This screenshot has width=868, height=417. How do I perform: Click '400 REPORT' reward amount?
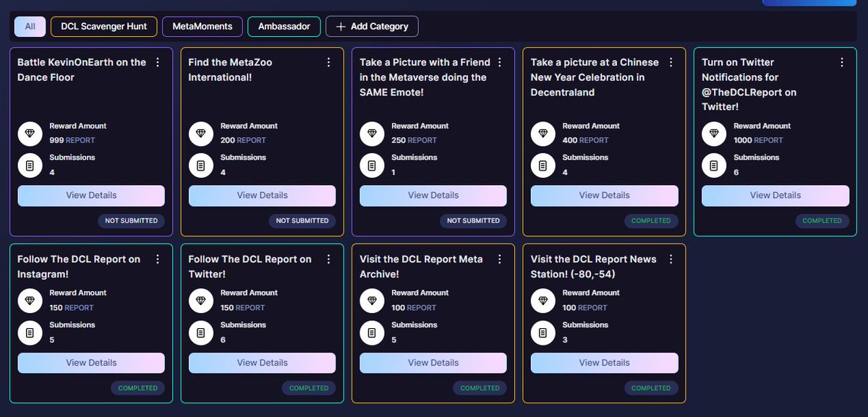(585, 140)
